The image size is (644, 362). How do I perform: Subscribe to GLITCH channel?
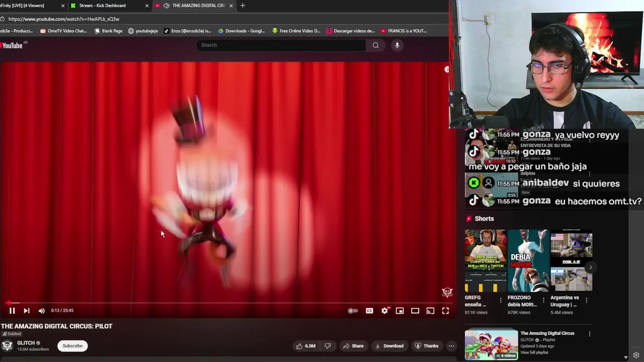(72, 346)
